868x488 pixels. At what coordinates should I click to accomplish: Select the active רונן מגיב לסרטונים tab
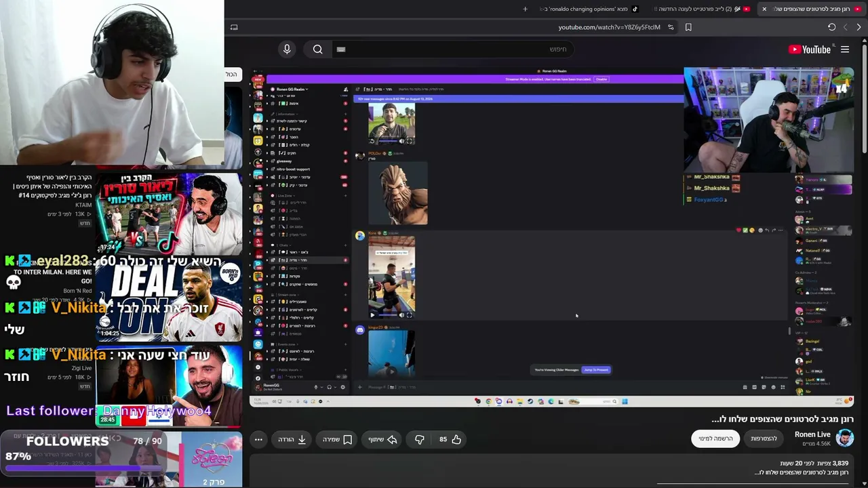pyautogui.click(x=810, y=9)
